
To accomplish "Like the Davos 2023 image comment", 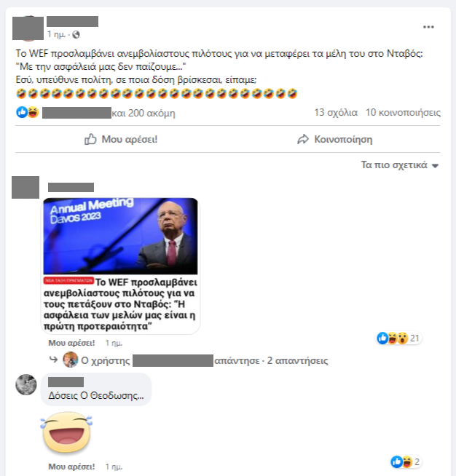I will click(71, 343).
